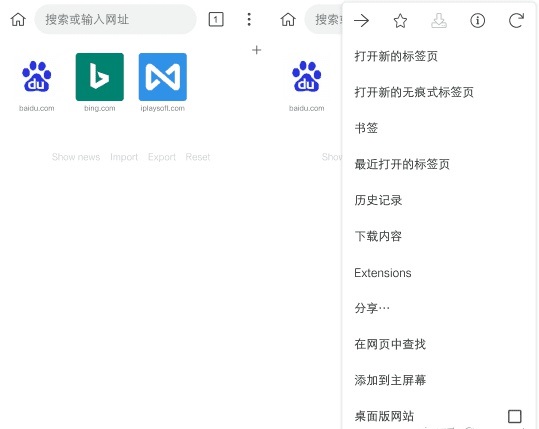Click the plus icon to add shortcut
The width and height of the screenshot is (539, 429).
256,50
